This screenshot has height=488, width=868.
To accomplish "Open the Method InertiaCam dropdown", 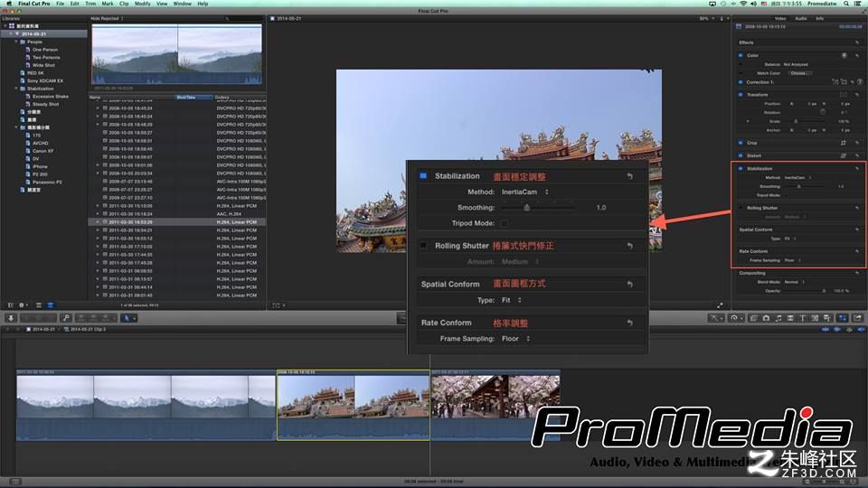I will coord(524,192).
